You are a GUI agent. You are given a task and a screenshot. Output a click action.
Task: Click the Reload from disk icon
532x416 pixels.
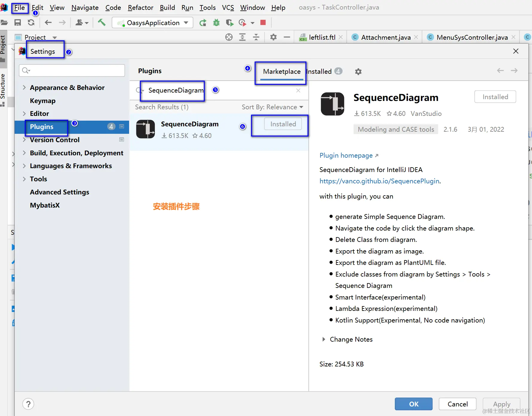click(31, 22)
